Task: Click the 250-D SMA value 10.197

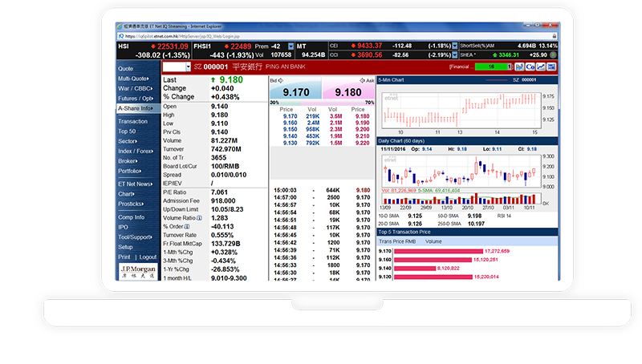Action: point(476,224)
